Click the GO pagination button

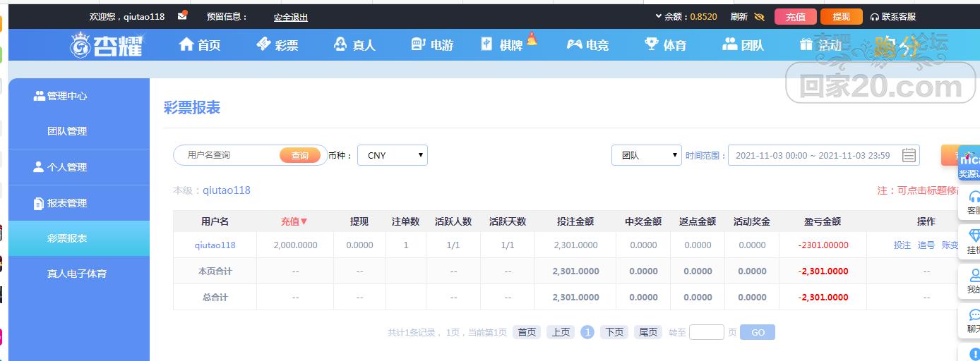758,332
